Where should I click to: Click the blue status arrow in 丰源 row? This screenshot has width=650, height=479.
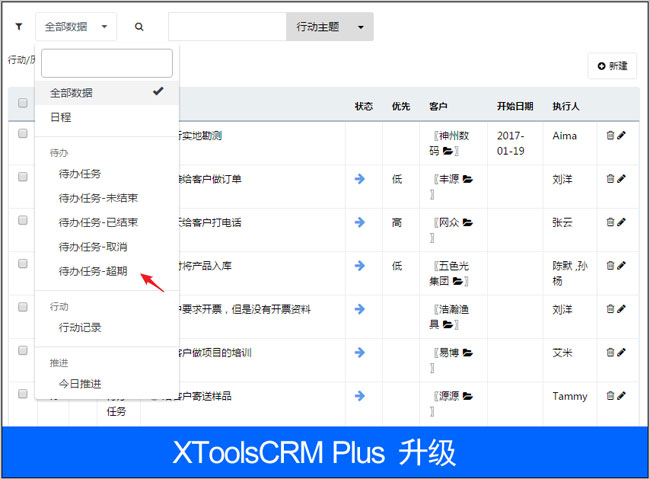click(x=360, y=179)
